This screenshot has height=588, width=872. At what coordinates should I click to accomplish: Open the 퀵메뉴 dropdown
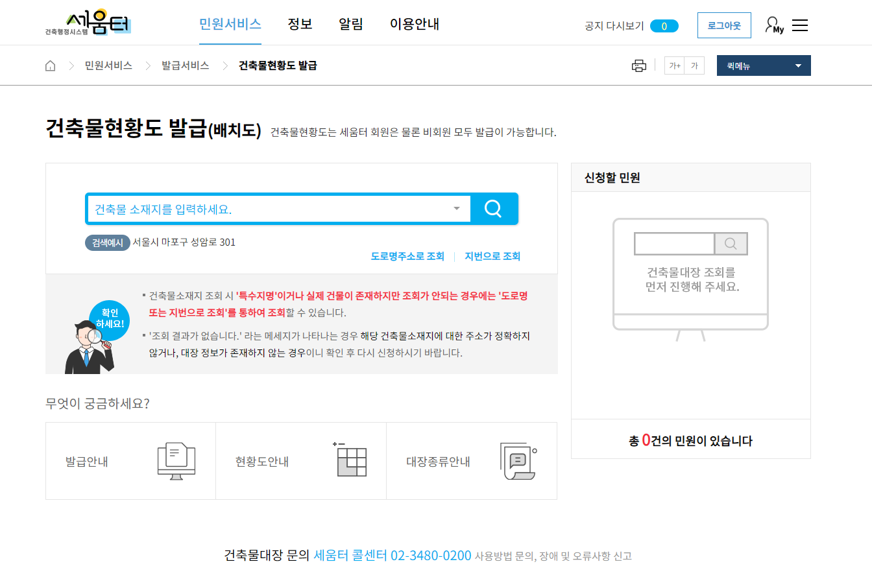[764, 65]
